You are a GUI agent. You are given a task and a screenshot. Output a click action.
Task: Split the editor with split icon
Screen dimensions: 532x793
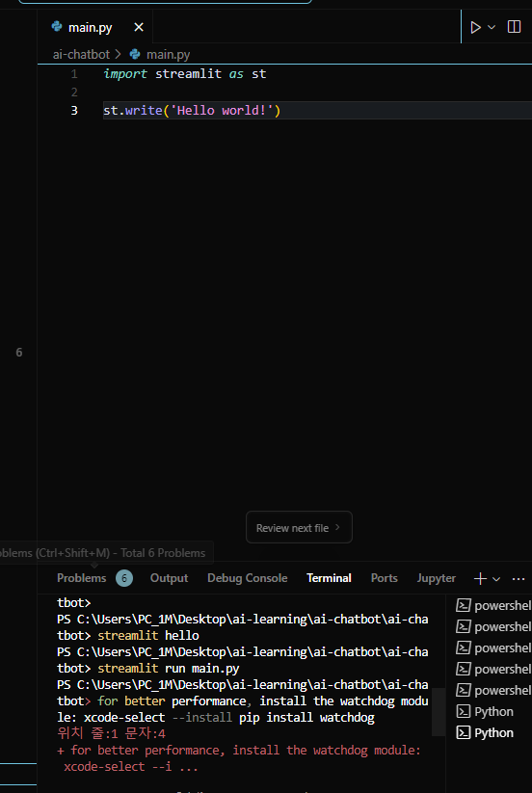tap(514, 27)
